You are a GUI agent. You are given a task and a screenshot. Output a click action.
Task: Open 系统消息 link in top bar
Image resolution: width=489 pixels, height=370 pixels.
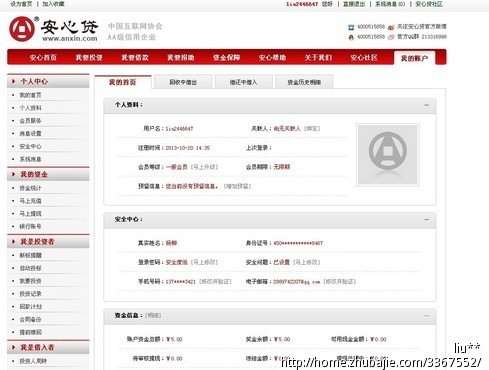[x=390, y=4]
